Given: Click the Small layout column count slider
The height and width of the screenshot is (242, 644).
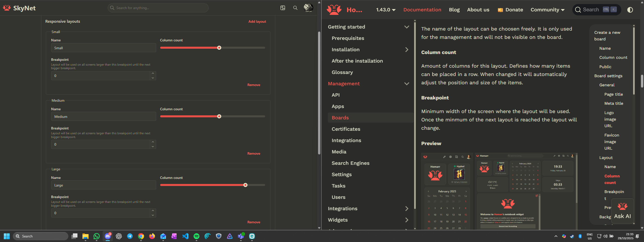Looking at the screenshot, I should [212, 48].
